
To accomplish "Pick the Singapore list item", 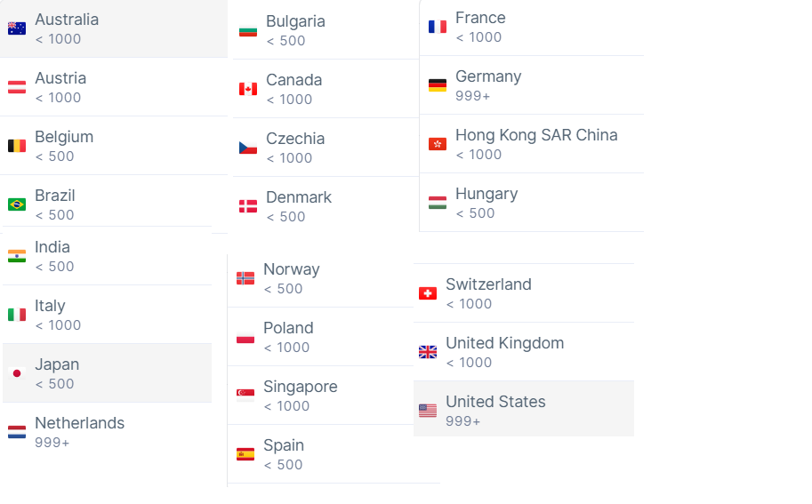I will pyautogui.click(x=320, y=396).
